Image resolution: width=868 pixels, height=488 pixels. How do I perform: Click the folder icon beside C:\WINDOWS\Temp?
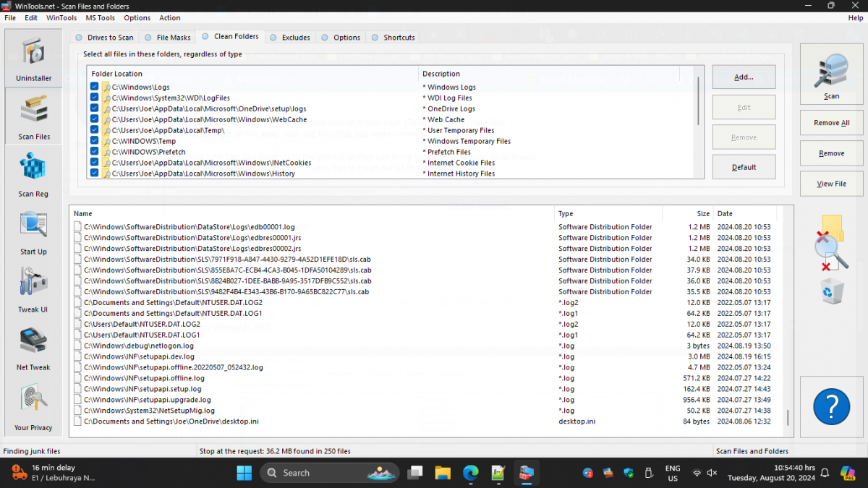tap(106, 141)
